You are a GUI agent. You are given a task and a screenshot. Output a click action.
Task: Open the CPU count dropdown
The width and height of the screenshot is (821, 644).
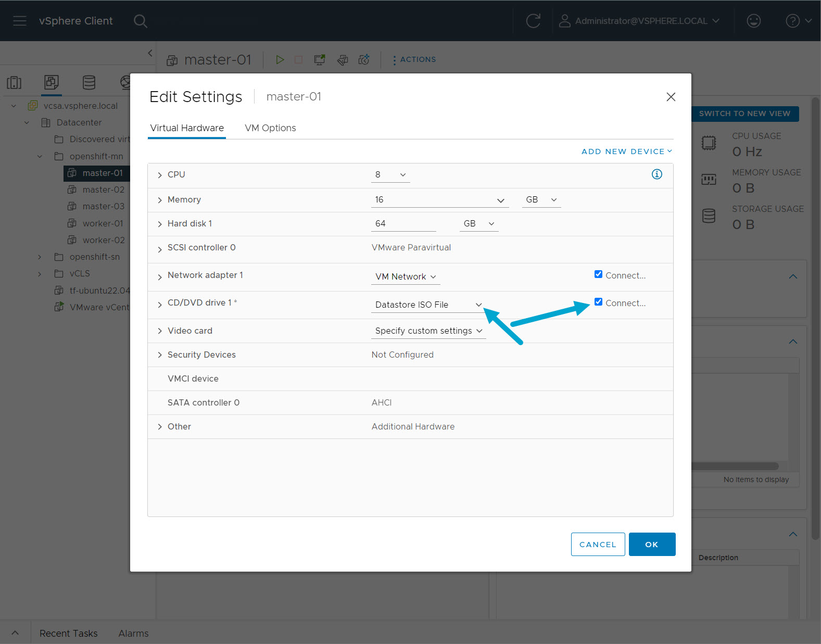point(390,175)
